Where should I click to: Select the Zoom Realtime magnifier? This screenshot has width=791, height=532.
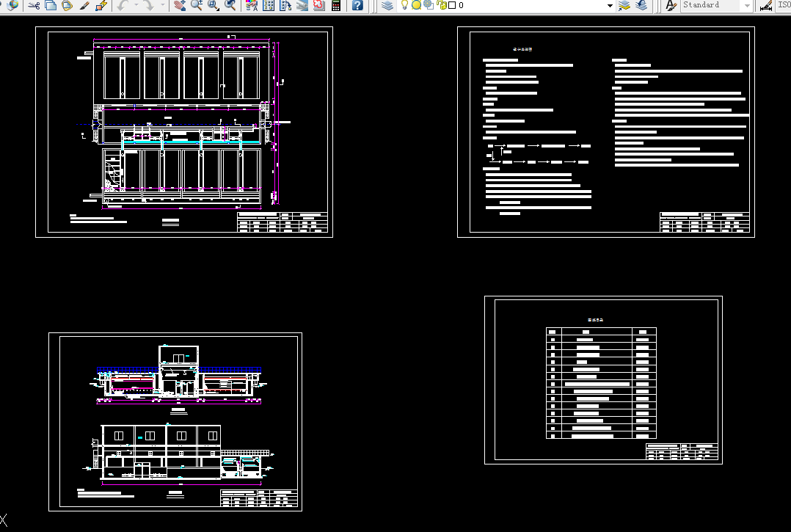197,6
